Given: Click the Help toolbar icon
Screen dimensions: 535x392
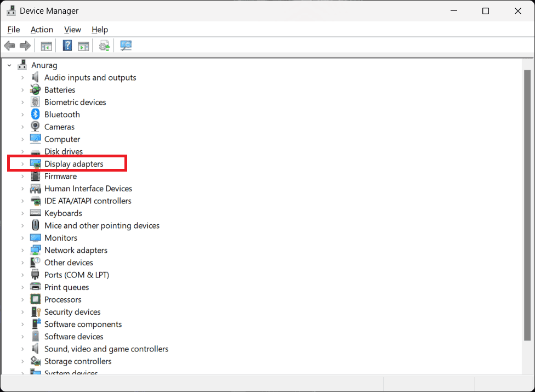Looking at the screenshot, I should coord(67,46).
